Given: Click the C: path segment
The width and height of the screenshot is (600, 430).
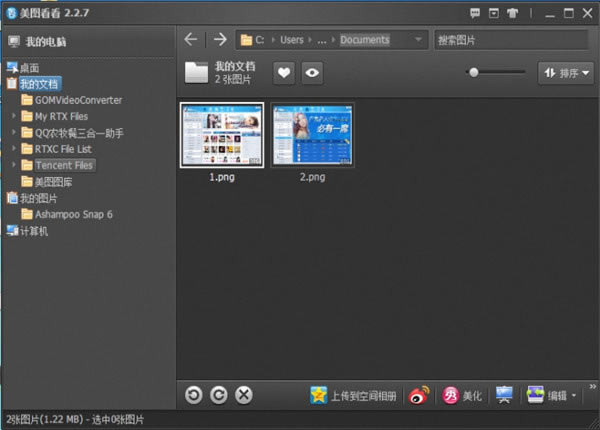Looking at the screenshot, I should click(260, 40).
